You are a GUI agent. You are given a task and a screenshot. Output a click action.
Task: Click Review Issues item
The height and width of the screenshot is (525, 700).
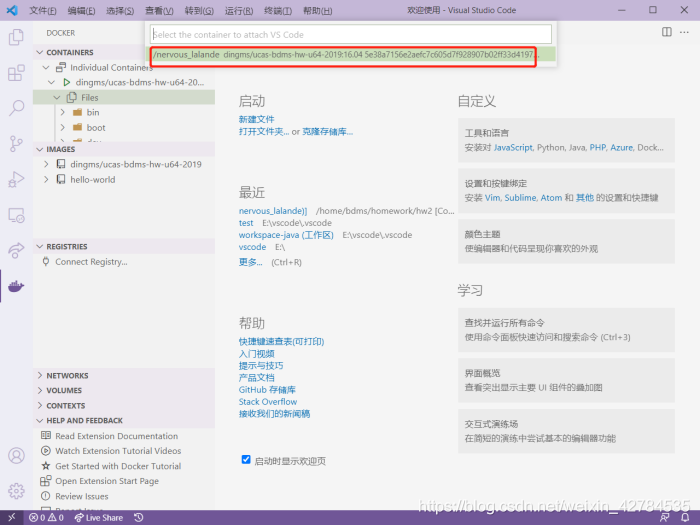[82, 496]
